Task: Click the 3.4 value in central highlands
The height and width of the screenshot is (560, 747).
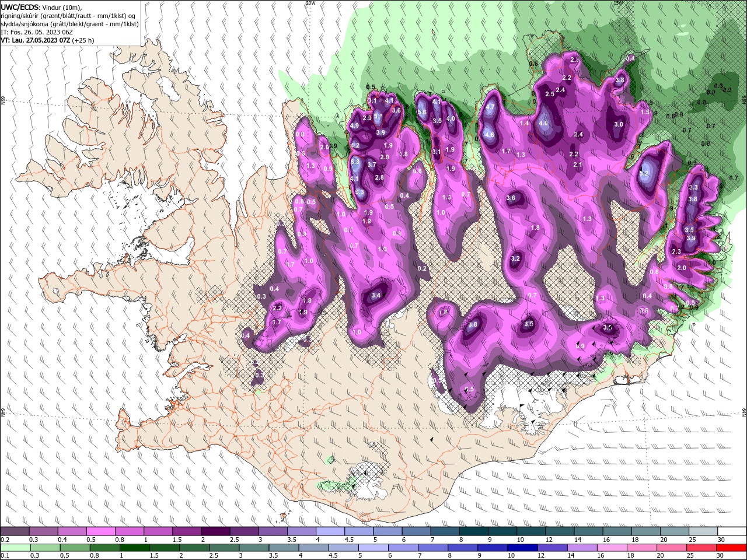Action: pyautogui.click(x=376, y=296)
